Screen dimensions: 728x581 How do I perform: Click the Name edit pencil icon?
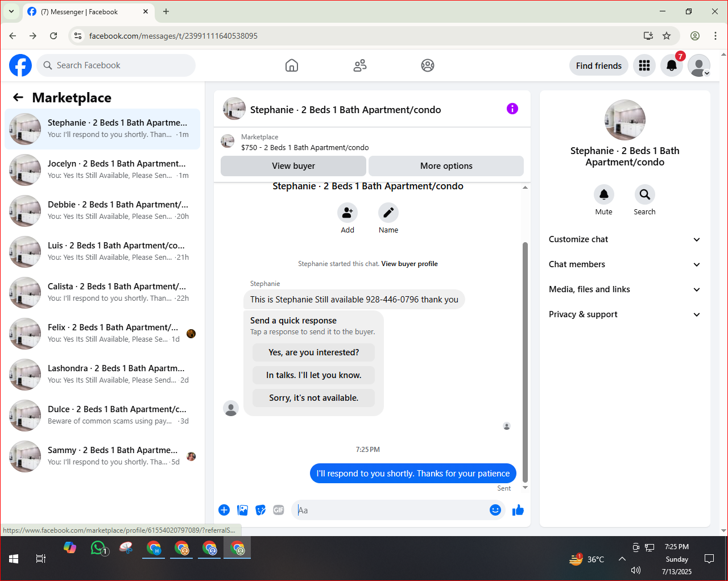(x=388, y=213)
